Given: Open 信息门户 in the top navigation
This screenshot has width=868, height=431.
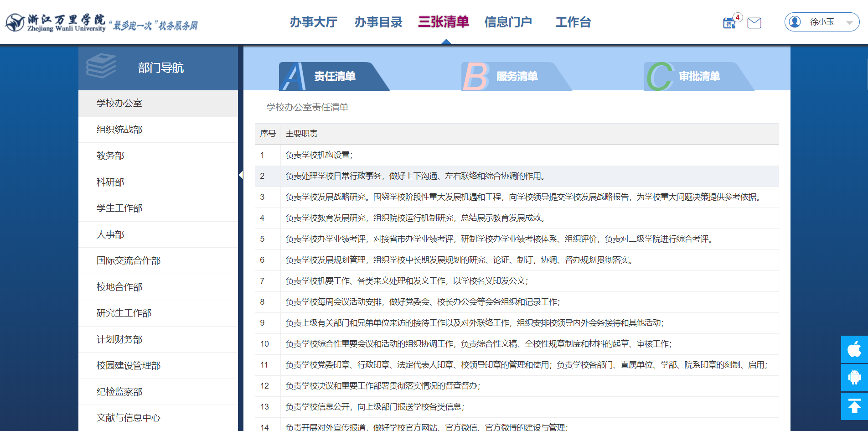Looking at the screenshot, I should tap(508, 22).
